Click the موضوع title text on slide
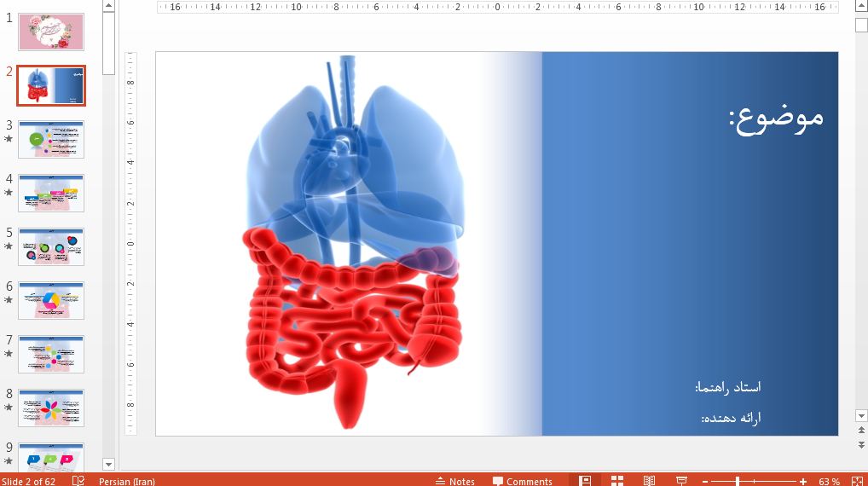The height and width of the screenshot is (486, 868). coord(776,118)
